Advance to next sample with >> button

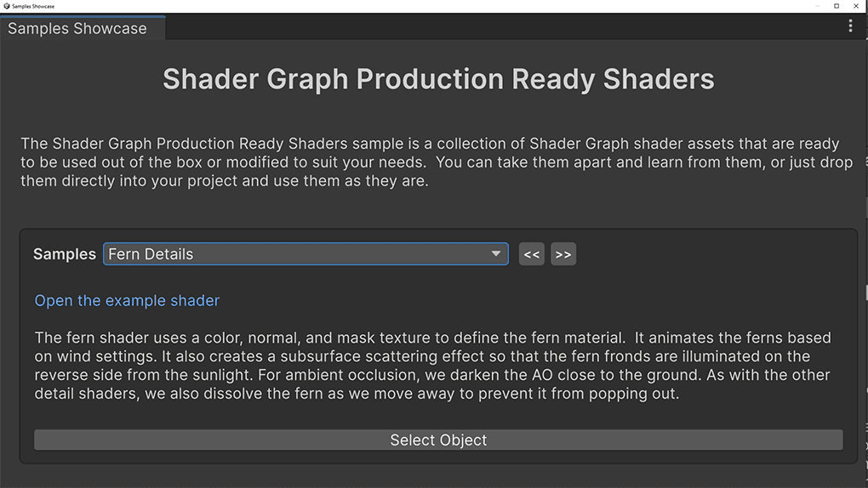tap(562, 254)
